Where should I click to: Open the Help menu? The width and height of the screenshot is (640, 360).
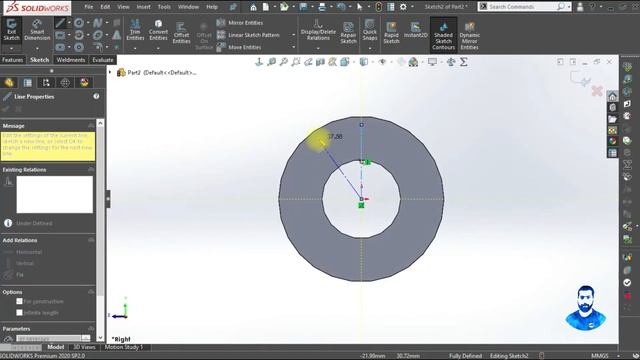(x=212, y=7)
